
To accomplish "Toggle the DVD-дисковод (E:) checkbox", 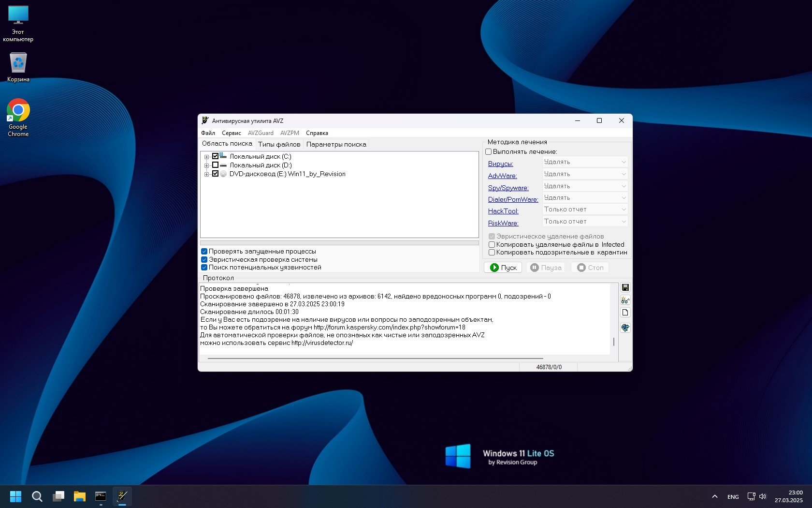I will [x=216, y=174].
